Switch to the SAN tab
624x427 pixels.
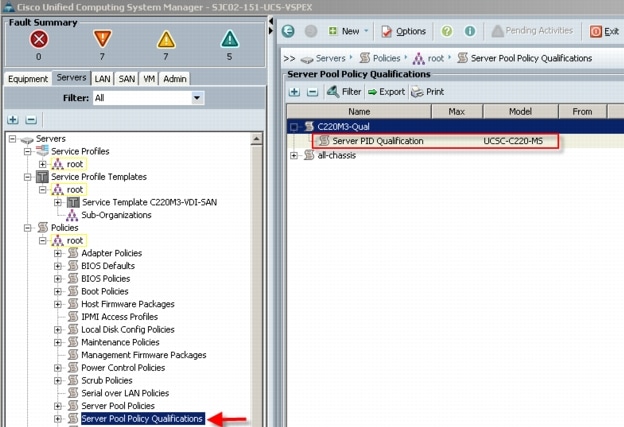(127, 79)
